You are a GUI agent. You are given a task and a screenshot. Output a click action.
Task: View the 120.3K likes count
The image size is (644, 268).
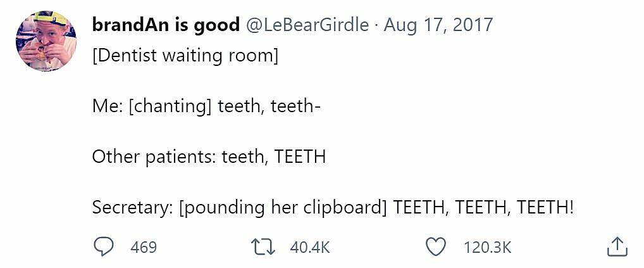[488, 248]
